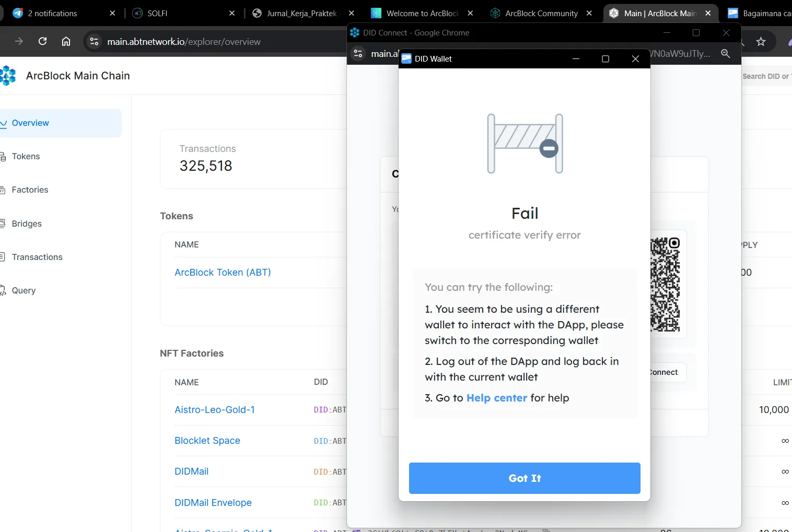The image size is (792, 532).
Task: Click the 10,000 limit for Aistro-Leo-Gold-1
Action: point(774,410)
